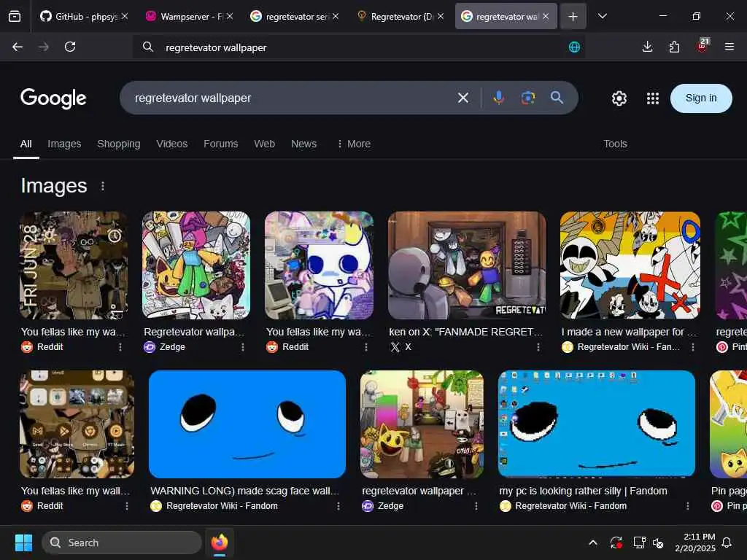Screen dimensions: 747x560
Task: Open the extensions puzzle icon
Action: [674, 47]
